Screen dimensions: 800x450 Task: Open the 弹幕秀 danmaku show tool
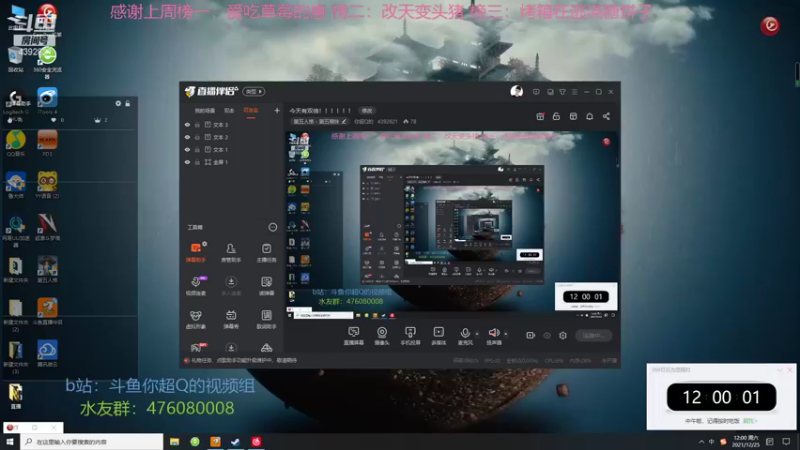pyautogui.click(x=231, y=319)
